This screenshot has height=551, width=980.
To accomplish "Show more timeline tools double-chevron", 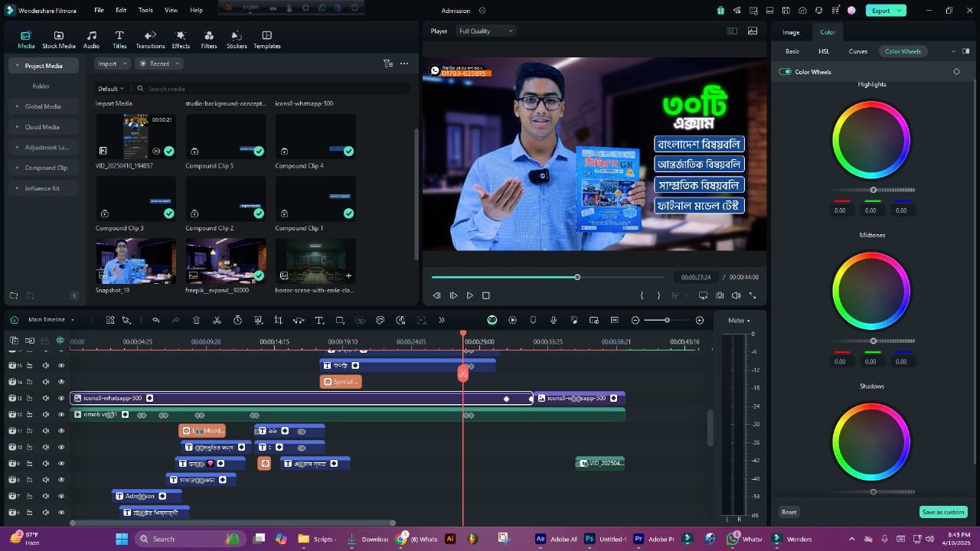I will click(441, 320).
